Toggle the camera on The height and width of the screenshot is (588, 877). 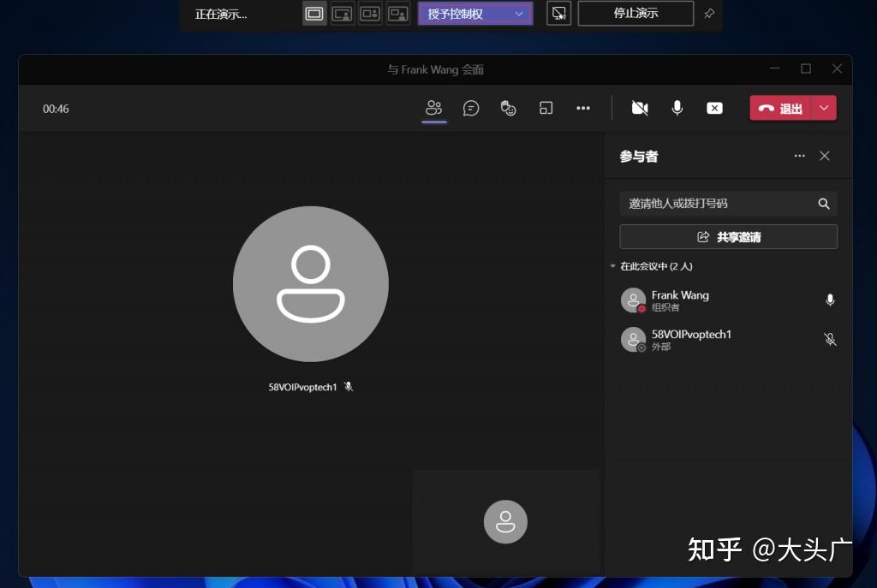pyautogui.click(x=640, y=108)
